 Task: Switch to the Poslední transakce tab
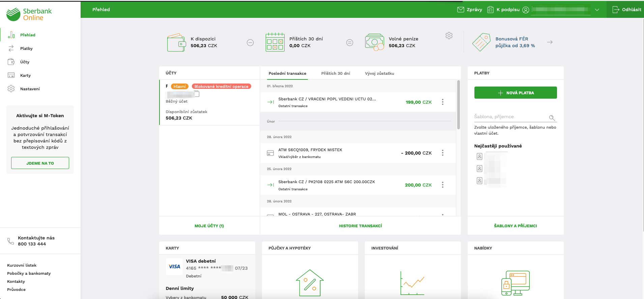(287, 73)
